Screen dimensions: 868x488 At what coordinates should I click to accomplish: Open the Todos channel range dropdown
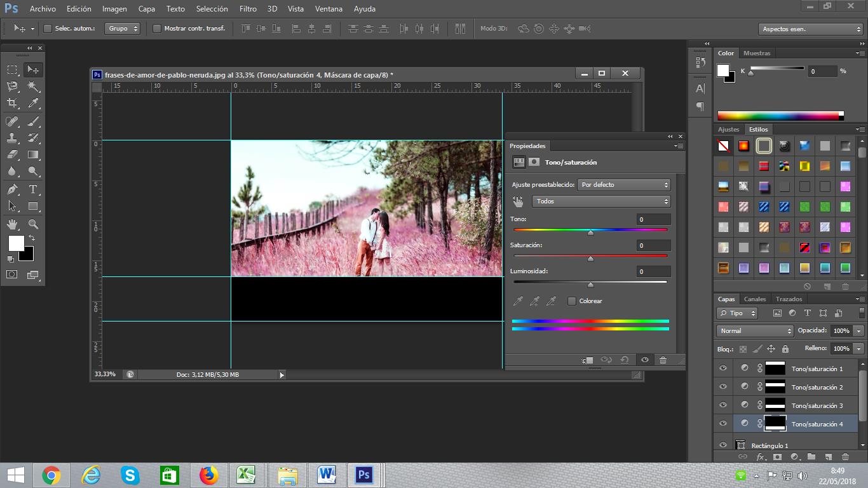click(x=602, y=201)
